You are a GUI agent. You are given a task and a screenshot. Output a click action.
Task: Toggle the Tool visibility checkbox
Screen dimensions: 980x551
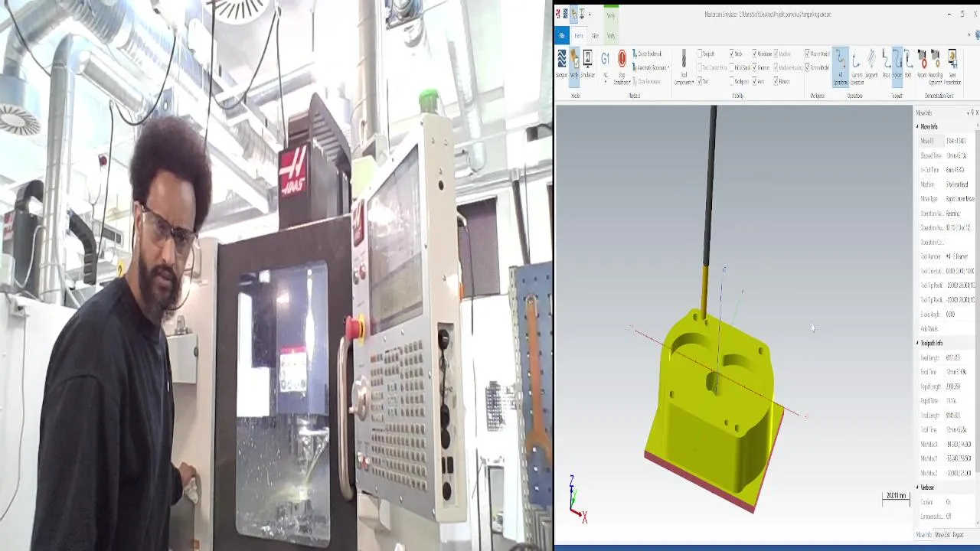(x=700, y=82)
